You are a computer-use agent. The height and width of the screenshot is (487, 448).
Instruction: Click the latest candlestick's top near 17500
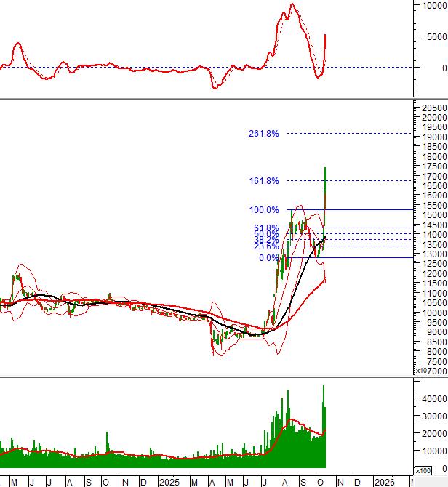click(x=324, y=169)
